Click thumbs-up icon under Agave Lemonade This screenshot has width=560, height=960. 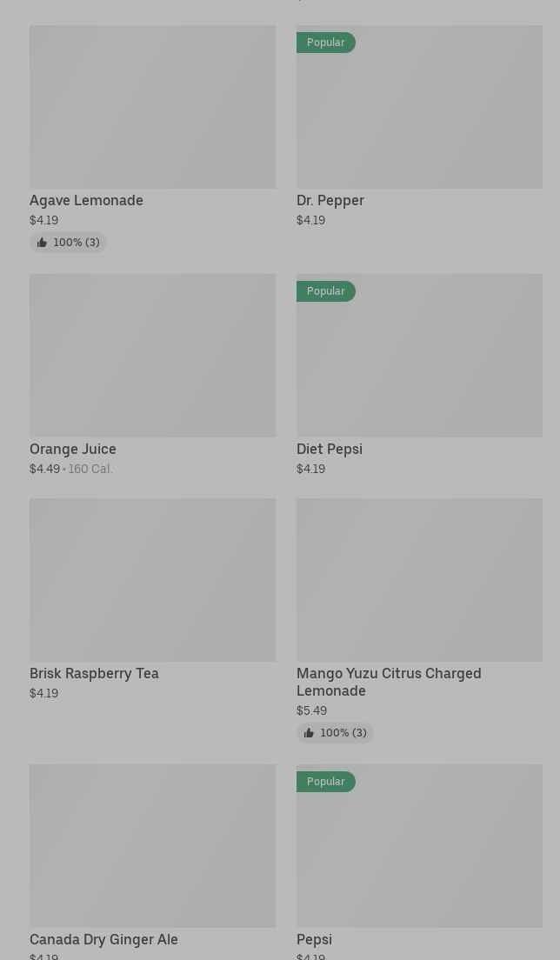coord(42,243)
